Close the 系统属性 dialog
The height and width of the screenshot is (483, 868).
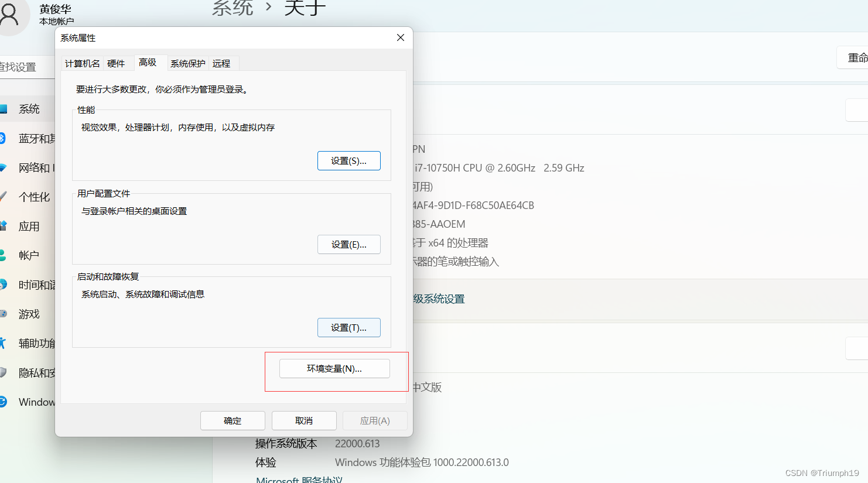pos(401,37)
